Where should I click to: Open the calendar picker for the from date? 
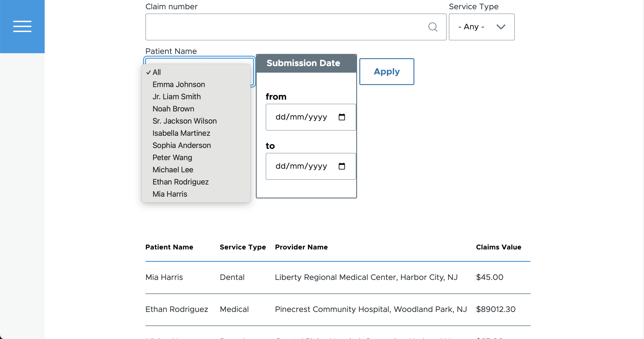tap(342, 117)
